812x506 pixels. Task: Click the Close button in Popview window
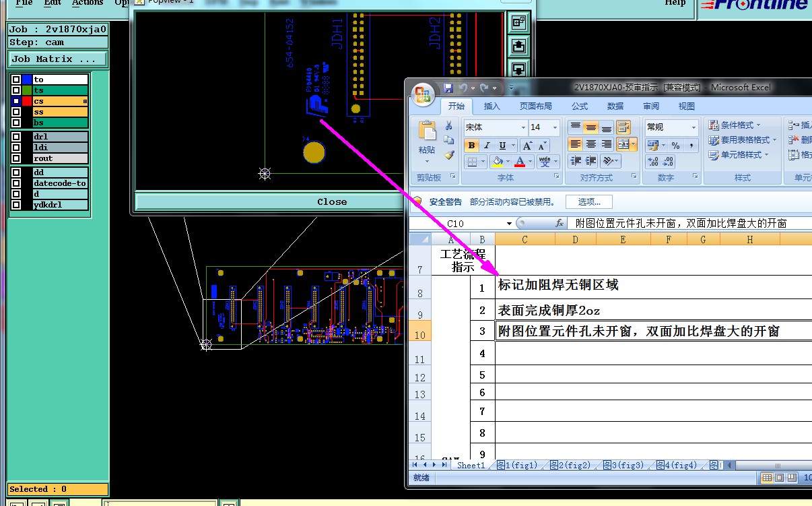click(332, 201)
